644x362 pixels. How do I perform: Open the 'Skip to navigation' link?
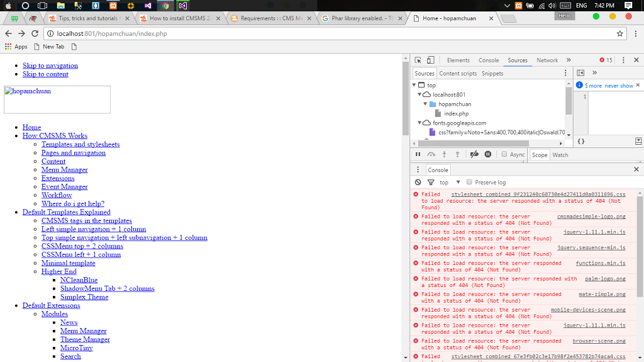click(50, 65)
